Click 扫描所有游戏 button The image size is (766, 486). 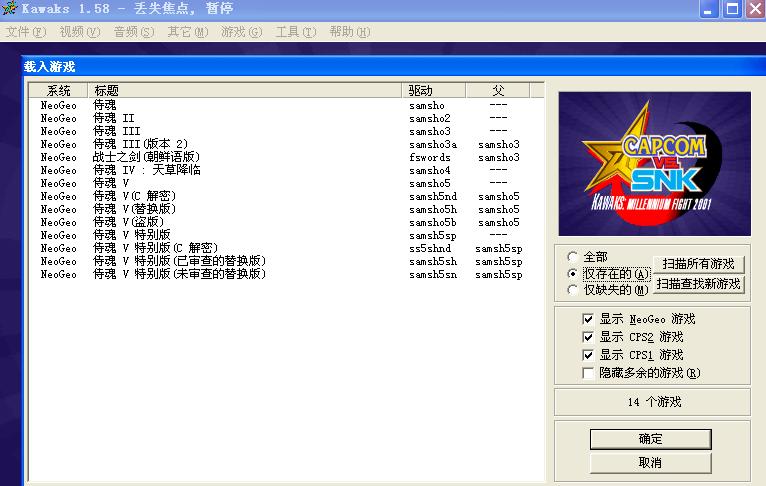point(699,264)
